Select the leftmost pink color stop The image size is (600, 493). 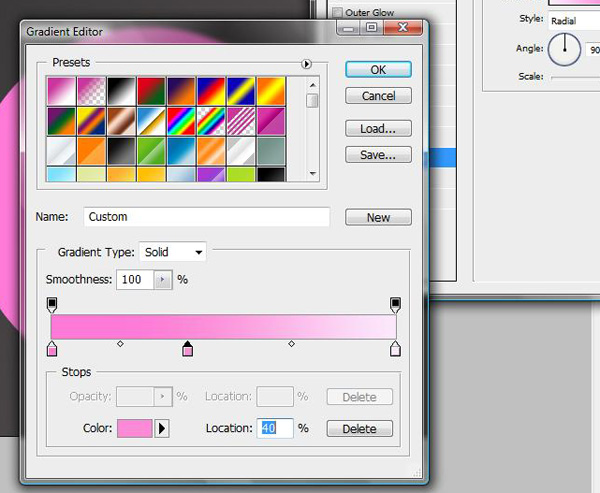point(52,349)
